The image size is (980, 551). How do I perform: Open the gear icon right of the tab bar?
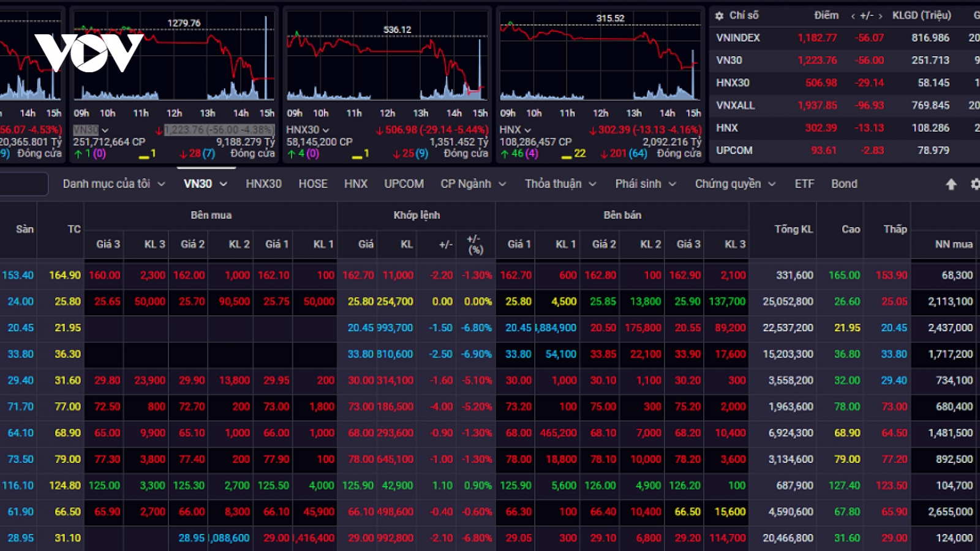tap(975, 184)
